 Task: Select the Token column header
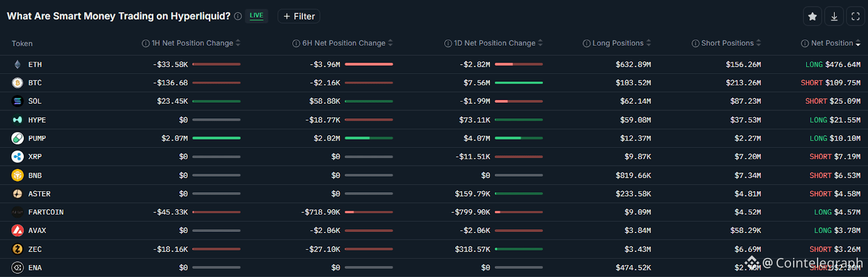coord(22,43)
